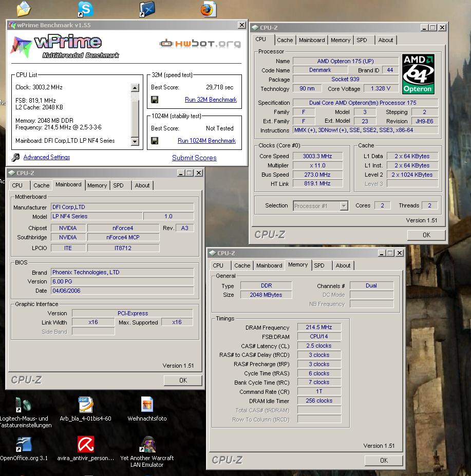
Task: Click the wPrime title bar icon
Action: (x=12, y=25)
